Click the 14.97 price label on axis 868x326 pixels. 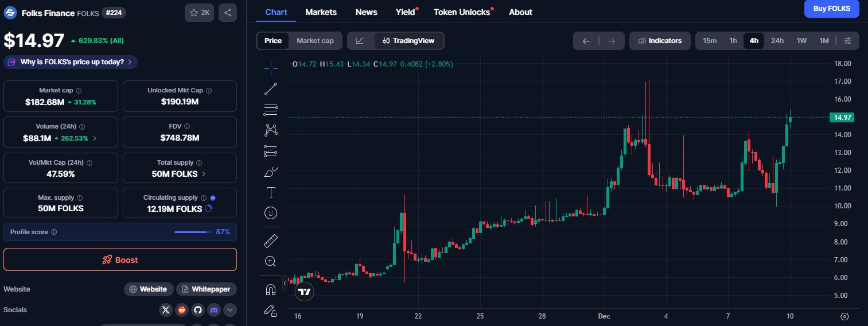pos(842,118)
